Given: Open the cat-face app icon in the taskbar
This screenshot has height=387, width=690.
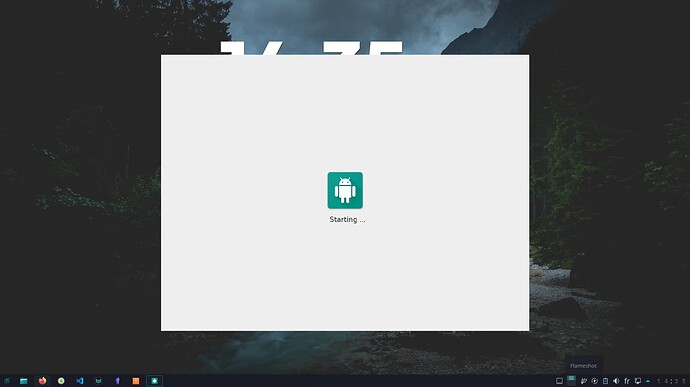Looking at the screenshot, I should click(x=99, y=381).
